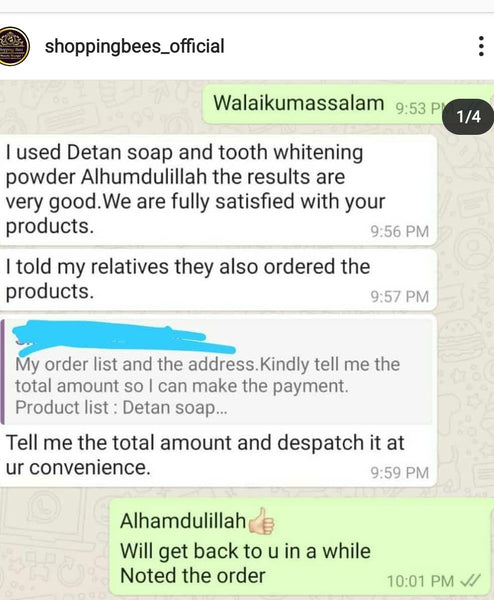The height and width of the screenshot is (600, 494).
Task: Tap the thumbs-up emoji
Action: [261, 521]
